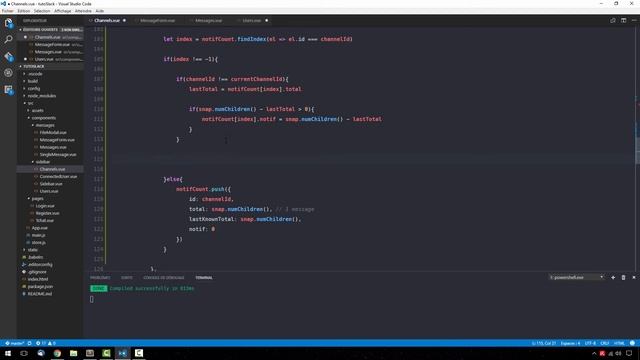Add a new terminal with plus icon

(613, 278)
